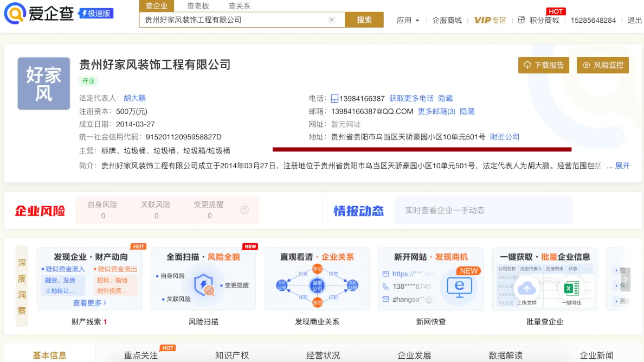Click the 疑似资金流出 item
Image resolution: width=644 pixels, height=362 pixels.
[115, 269]
